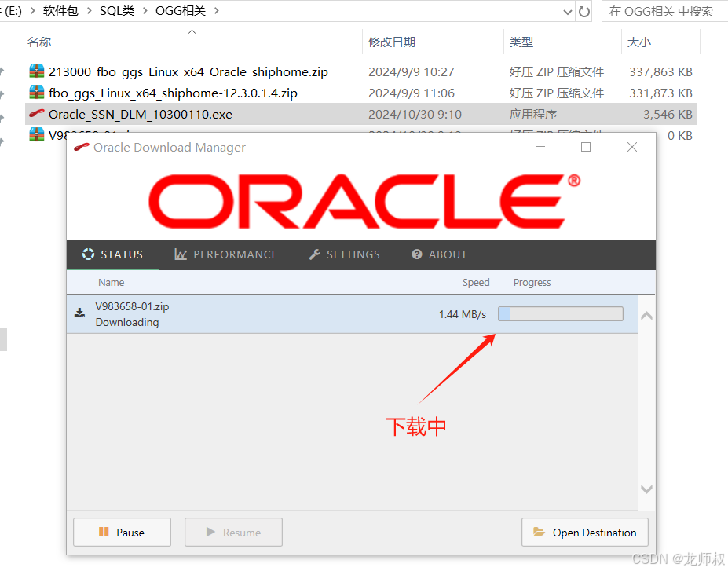Open the ABOUT tab

point(439,254)
